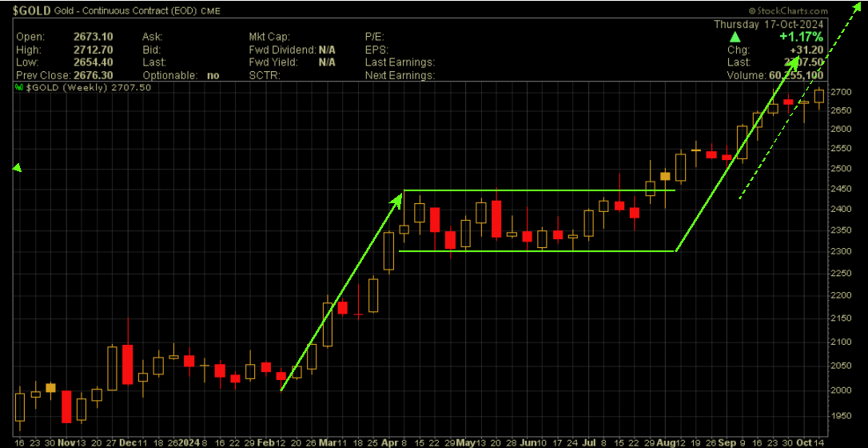Click the Optionable 'no' value
The width and height of the screenshot is (868, 448).
[213, 74]
